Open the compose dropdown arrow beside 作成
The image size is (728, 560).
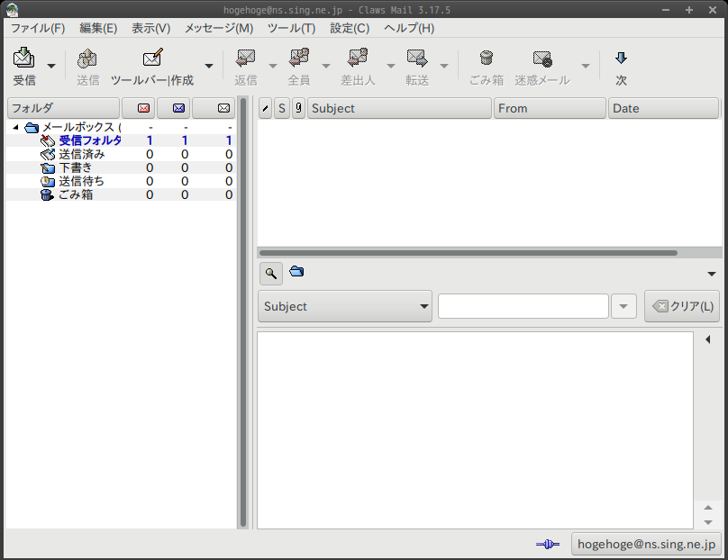[x=209, y=66]
